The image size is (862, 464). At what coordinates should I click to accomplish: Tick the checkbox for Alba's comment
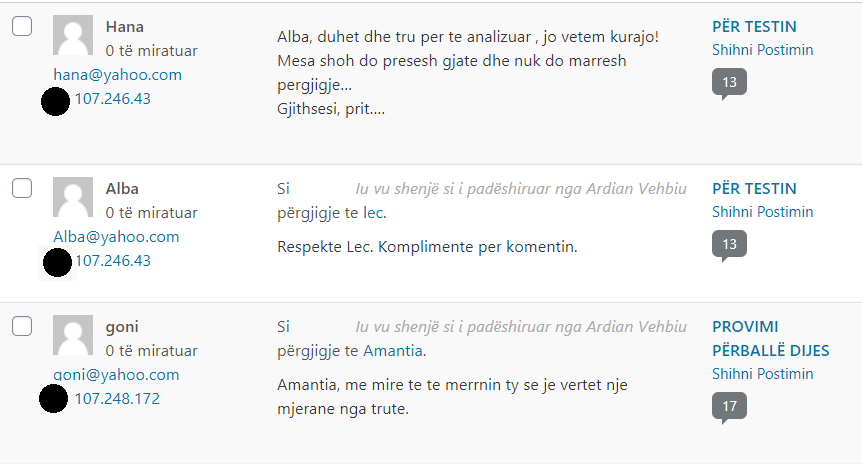coord(22,188)
